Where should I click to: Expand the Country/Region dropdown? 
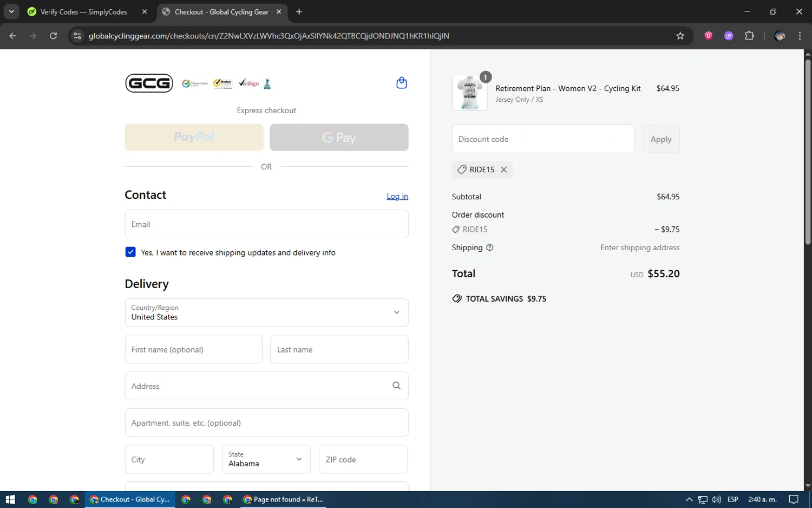[266, 312]
